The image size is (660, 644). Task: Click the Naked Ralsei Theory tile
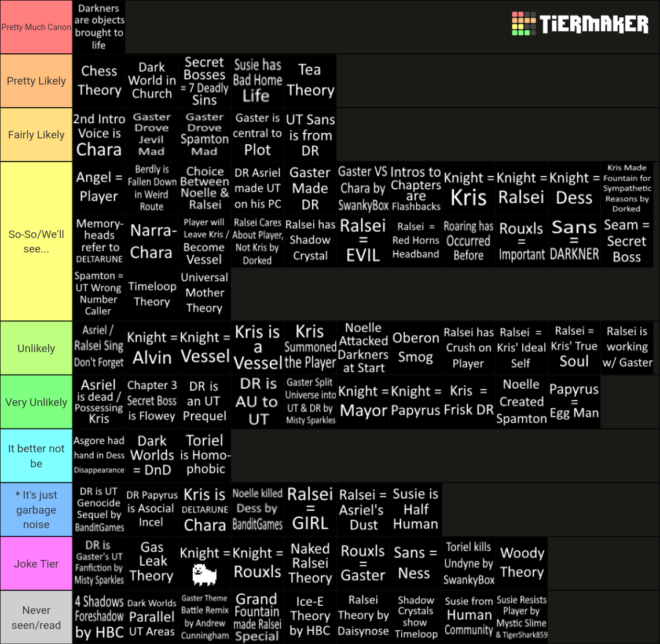[x=310, y=563]
